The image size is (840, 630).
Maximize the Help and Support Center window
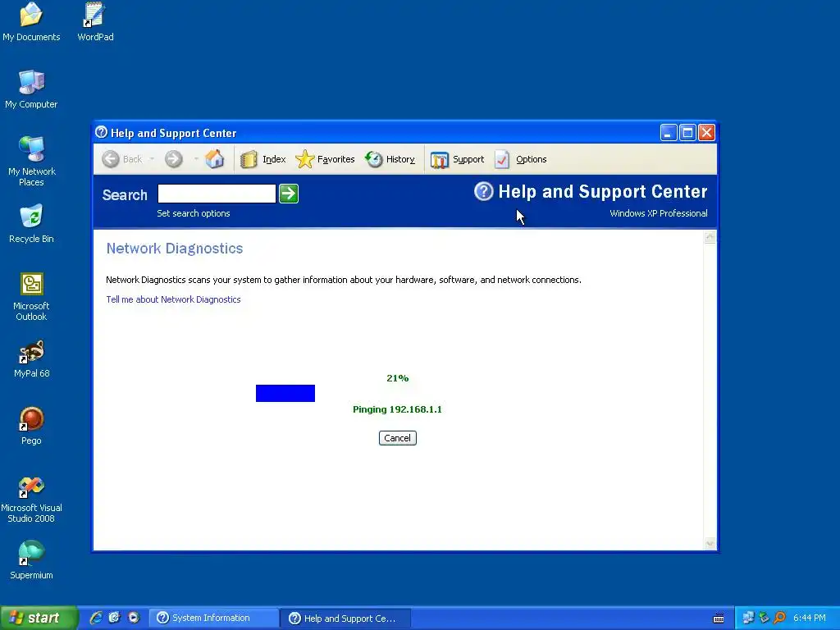688,133
